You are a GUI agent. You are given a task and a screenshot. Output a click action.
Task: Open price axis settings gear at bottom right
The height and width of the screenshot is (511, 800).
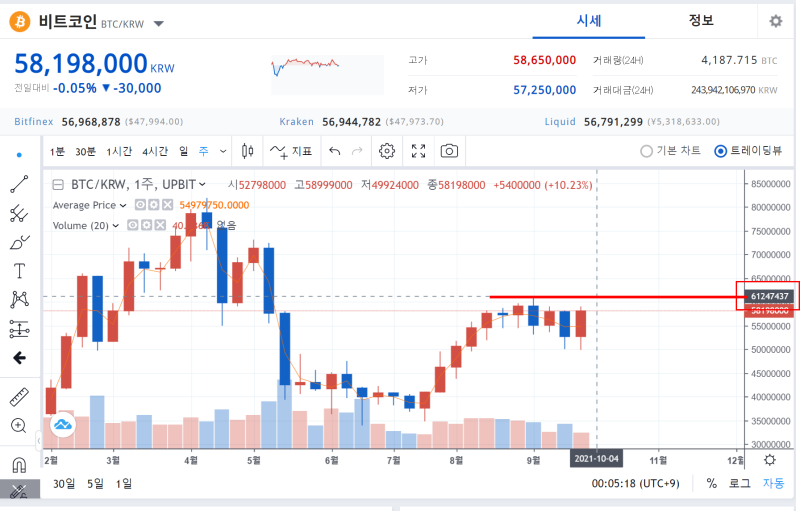769,460
